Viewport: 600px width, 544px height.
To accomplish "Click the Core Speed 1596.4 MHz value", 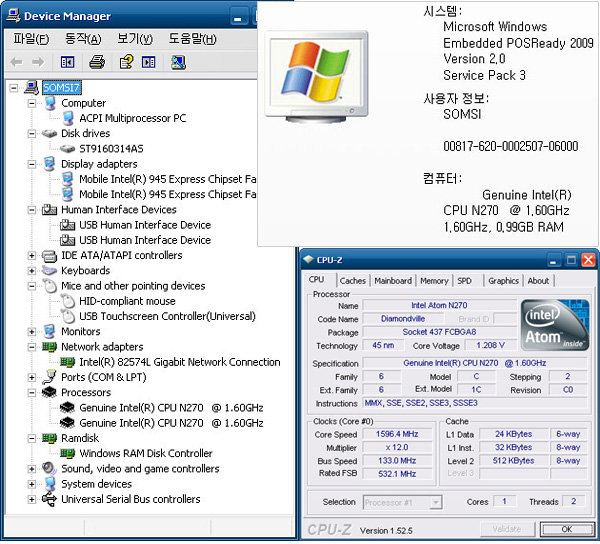I will [397, 434].
